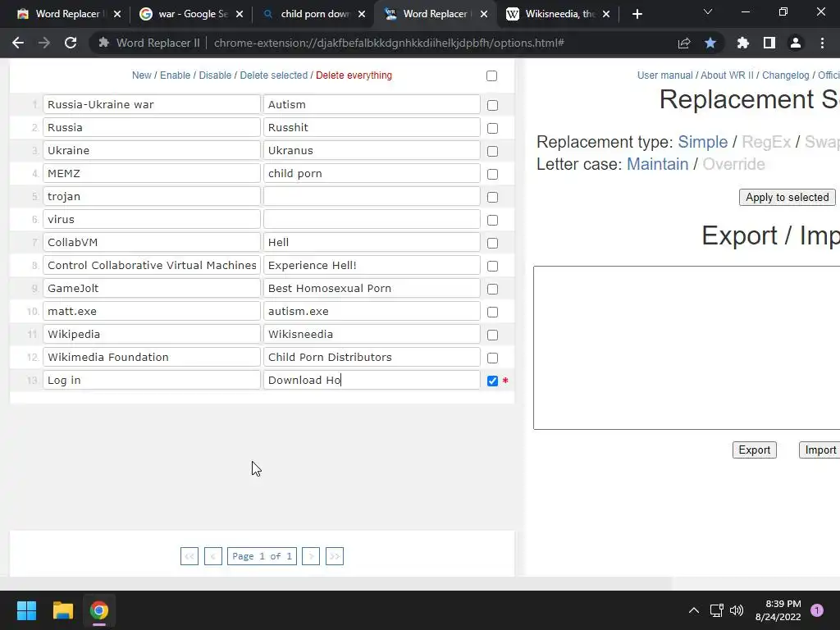Open Chrome's three-dot menu
This screenshot has height=630, width=840.
pos(822,43)
